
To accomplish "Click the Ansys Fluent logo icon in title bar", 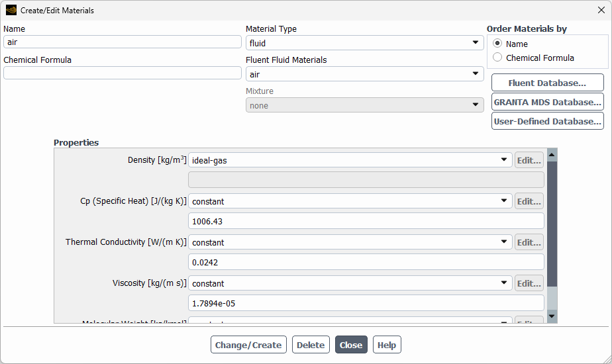I will (11, 11).
